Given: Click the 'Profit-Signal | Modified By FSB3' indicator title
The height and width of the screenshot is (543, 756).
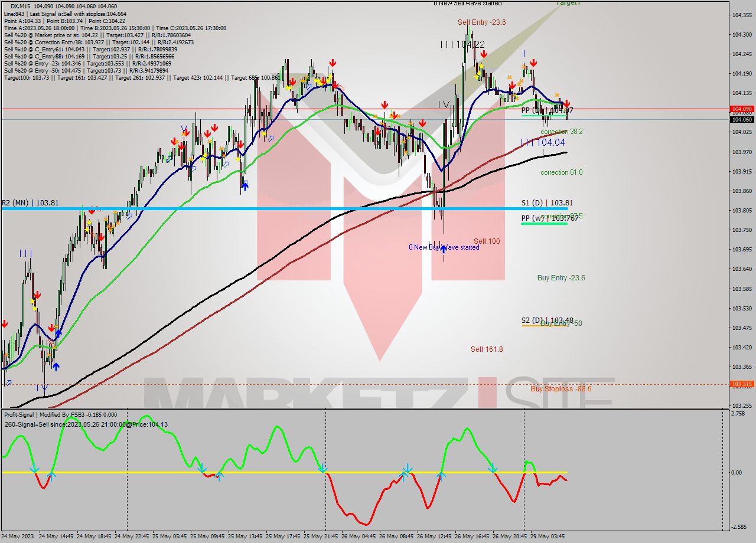Looking at the screenshot, I should tap(60, 415).
